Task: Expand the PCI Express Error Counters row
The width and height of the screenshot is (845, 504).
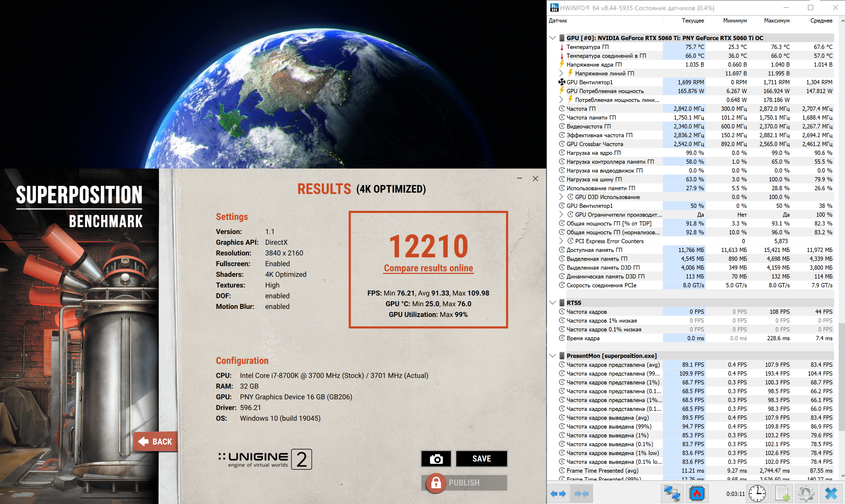Action: coord(561,241)
